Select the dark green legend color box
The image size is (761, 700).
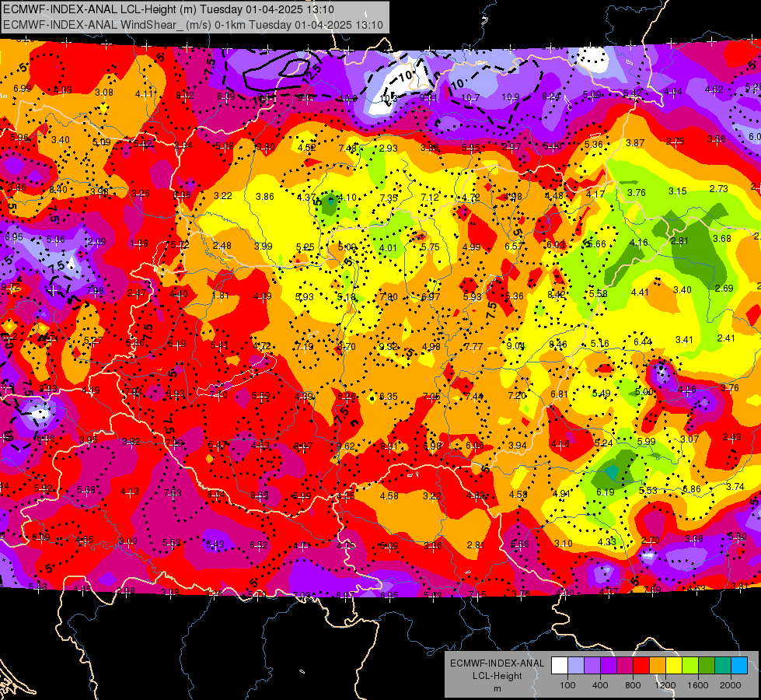706,666
